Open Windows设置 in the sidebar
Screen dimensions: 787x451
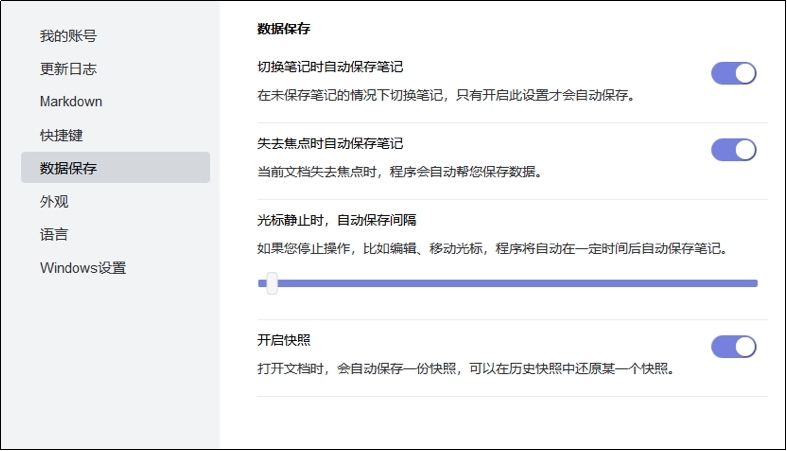click(83, 267)
